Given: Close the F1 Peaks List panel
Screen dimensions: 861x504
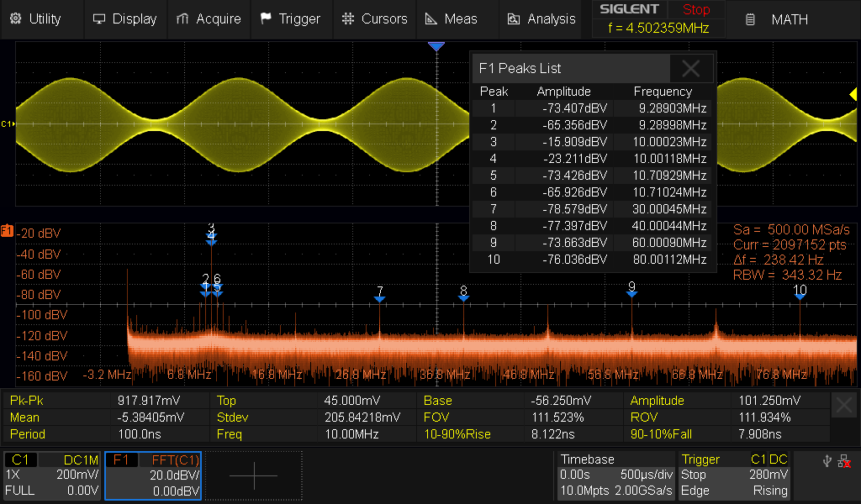Looking at the screenshot, I should [x=691, y=68].
